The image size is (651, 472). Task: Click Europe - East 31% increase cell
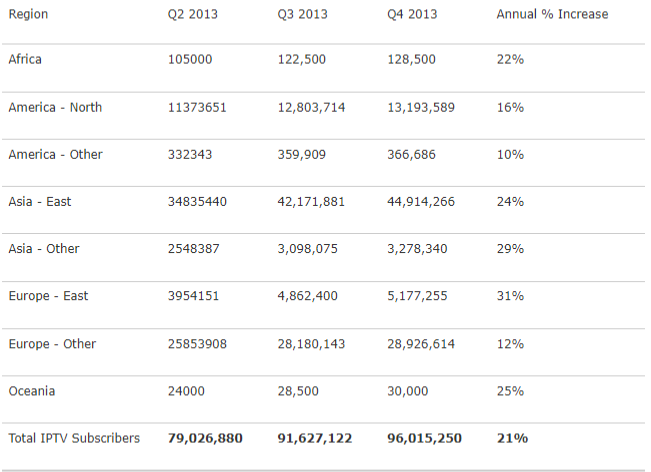point(510,296)
